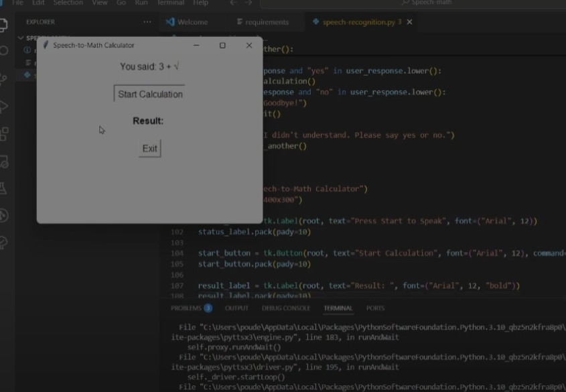
Task: Open the Explorer view in activity bar
Action: [3, 25]
